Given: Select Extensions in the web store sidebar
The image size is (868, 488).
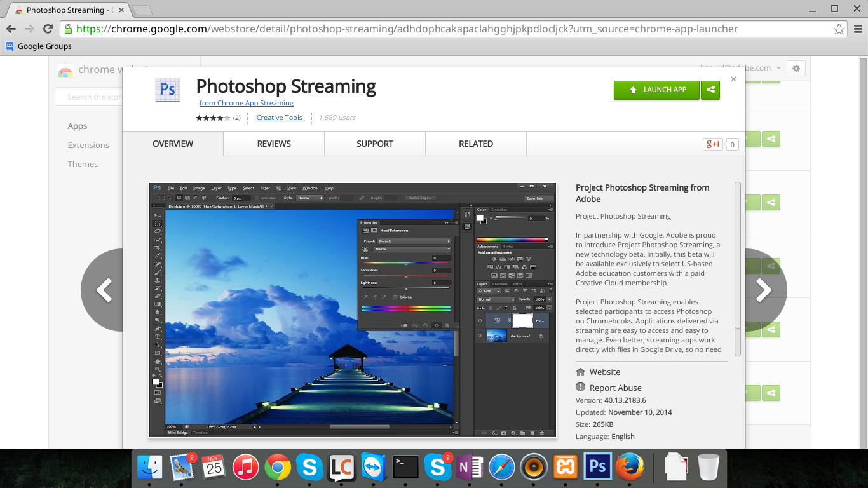Looking at the screenshot, I should (x=88, y=145).
